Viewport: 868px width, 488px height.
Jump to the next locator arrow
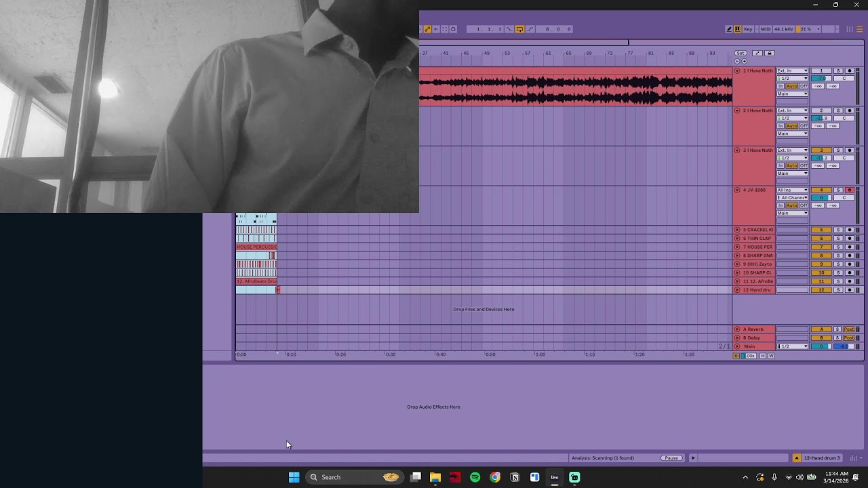point(744,61)
